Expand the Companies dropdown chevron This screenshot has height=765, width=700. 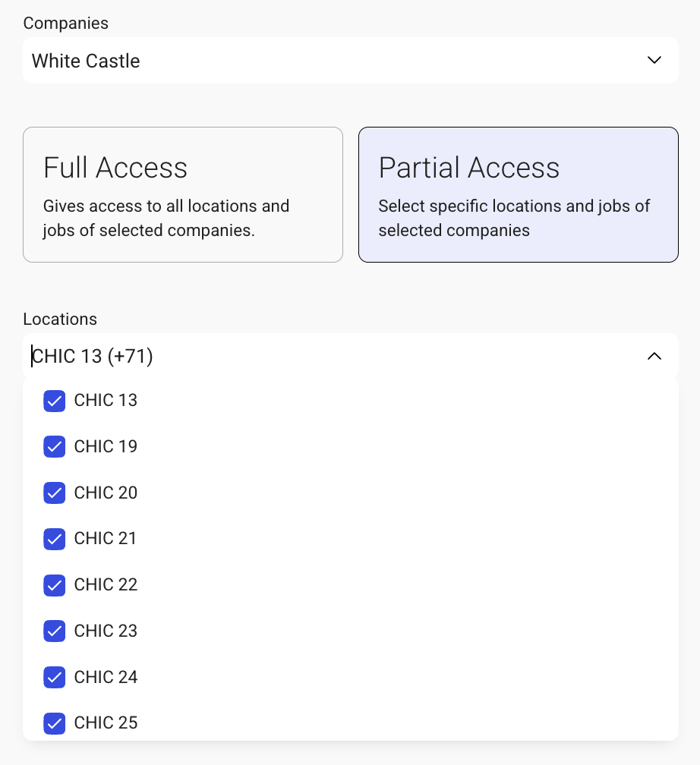pyautogui.click(x=654, y=61)
